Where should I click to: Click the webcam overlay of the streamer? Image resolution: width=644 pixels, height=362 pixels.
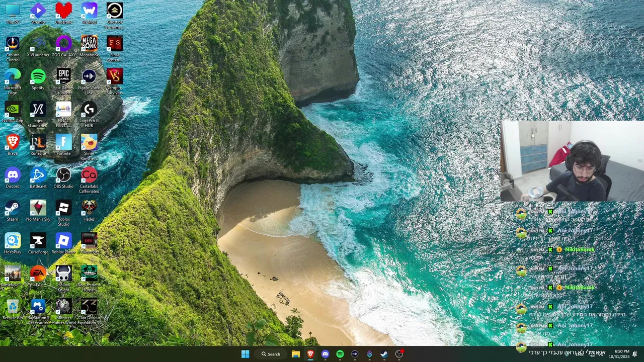(572, 161)
